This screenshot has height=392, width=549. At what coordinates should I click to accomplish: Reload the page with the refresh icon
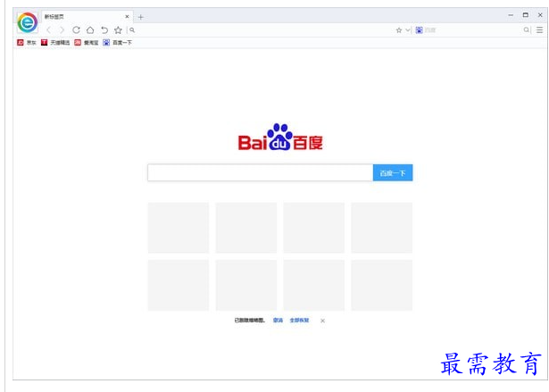pos(76,30)
